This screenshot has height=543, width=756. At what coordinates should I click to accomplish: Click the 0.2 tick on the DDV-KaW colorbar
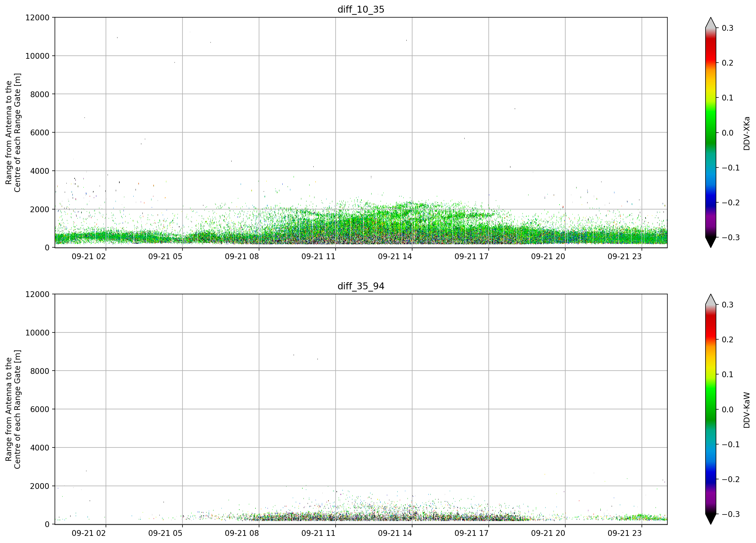click(727, 340)
